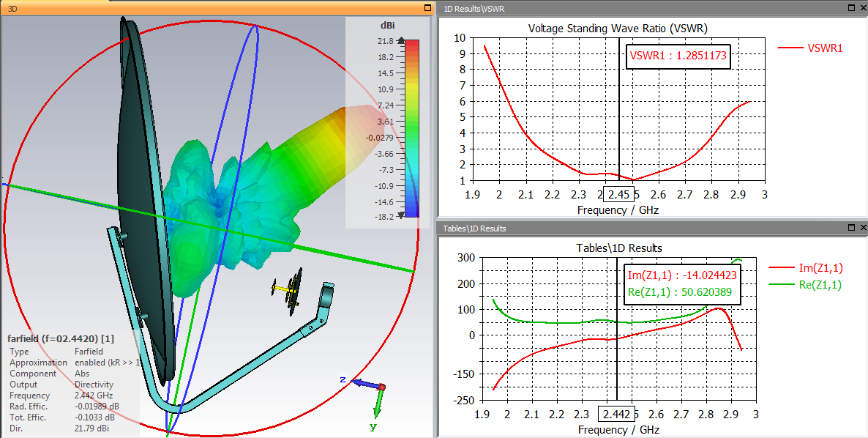The height and width of the screenshot is (438, 868).
Task: Click the dBi color ramp bar
Action: [x=412, y=128]
